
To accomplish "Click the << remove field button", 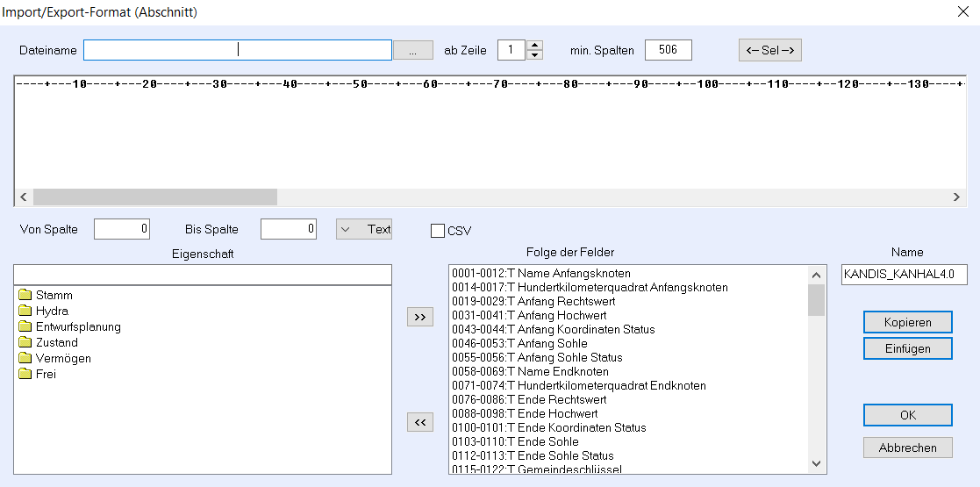I will [x=420, y=422].
